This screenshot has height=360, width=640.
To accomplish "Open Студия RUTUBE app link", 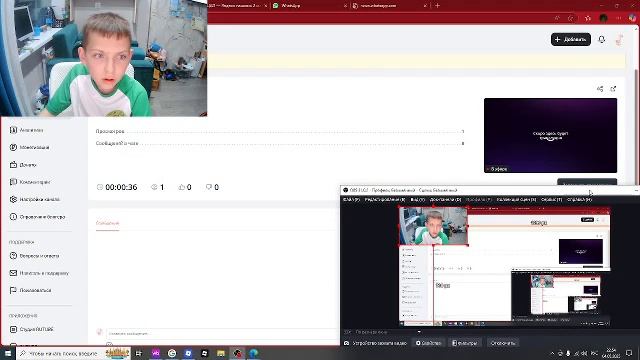I will coord(32,329).
